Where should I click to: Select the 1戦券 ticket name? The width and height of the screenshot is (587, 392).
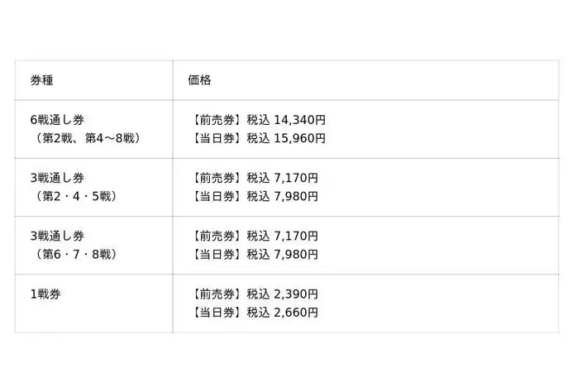[x=45, y=294]
